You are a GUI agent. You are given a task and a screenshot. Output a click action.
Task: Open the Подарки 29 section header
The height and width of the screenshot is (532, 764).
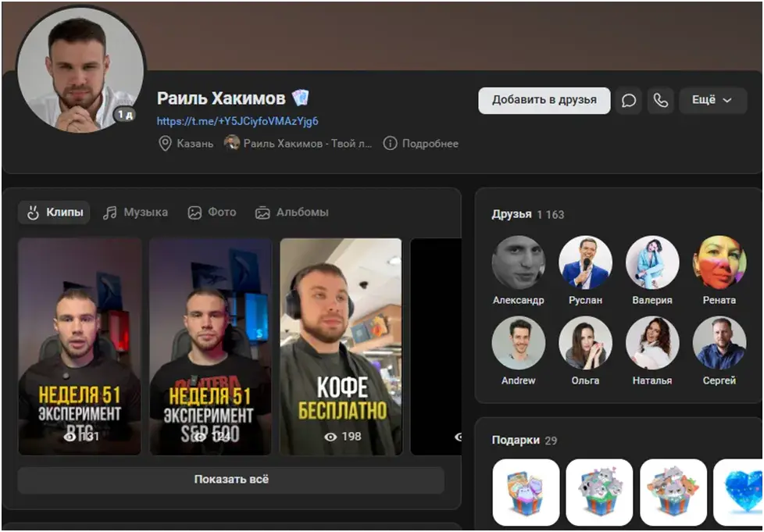[x=524, y=441]
